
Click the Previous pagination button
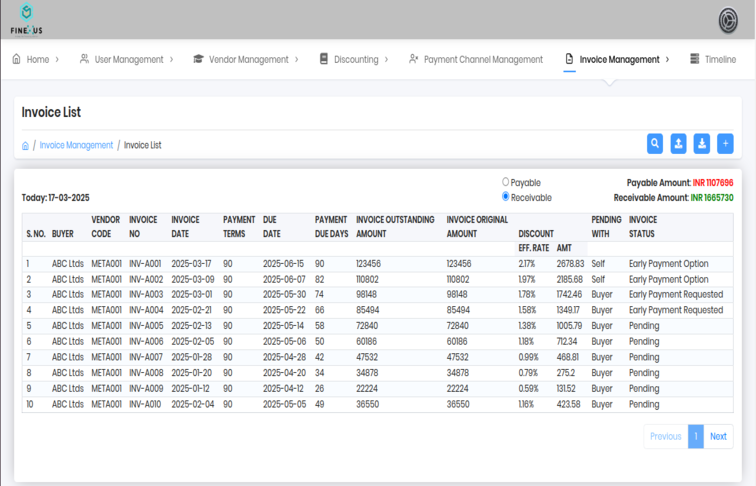(666, 436)
